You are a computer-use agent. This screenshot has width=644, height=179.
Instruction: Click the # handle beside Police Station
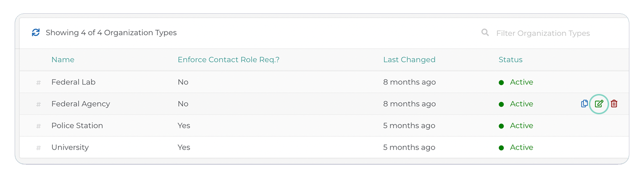(x=39, y=126)
